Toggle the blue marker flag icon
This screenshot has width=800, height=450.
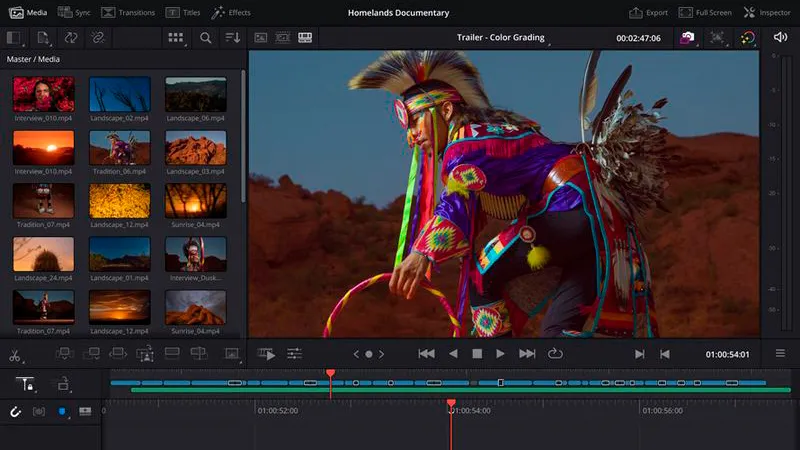click(62, 411)
